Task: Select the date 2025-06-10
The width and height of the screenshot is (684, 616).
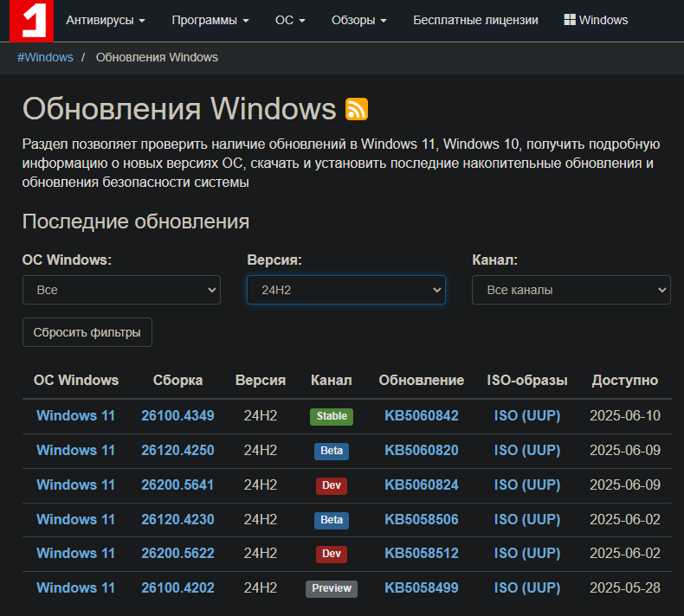Action: pyautogui.click(x=625, y=416)
